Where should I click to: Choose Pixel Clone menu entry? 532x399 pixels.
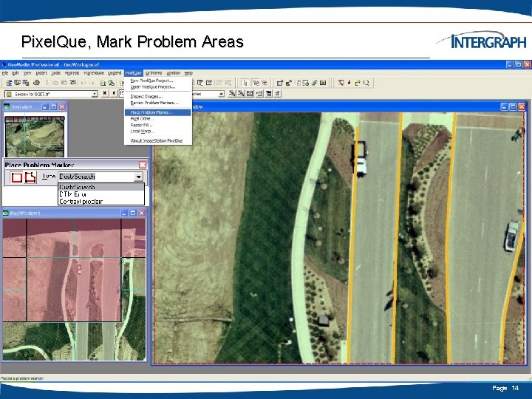point(158,119)
